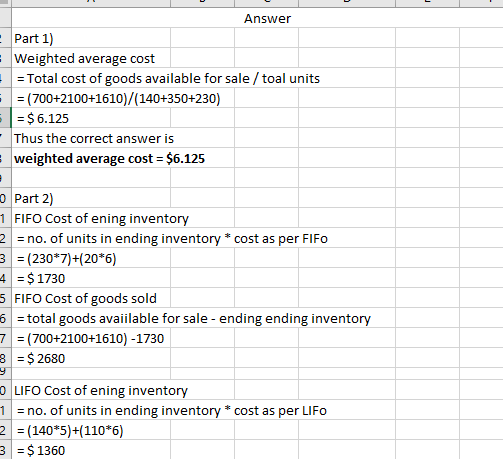Click the cell with '= (140*5)+(110*6)'
503x459 pixels.
point(70,430)
